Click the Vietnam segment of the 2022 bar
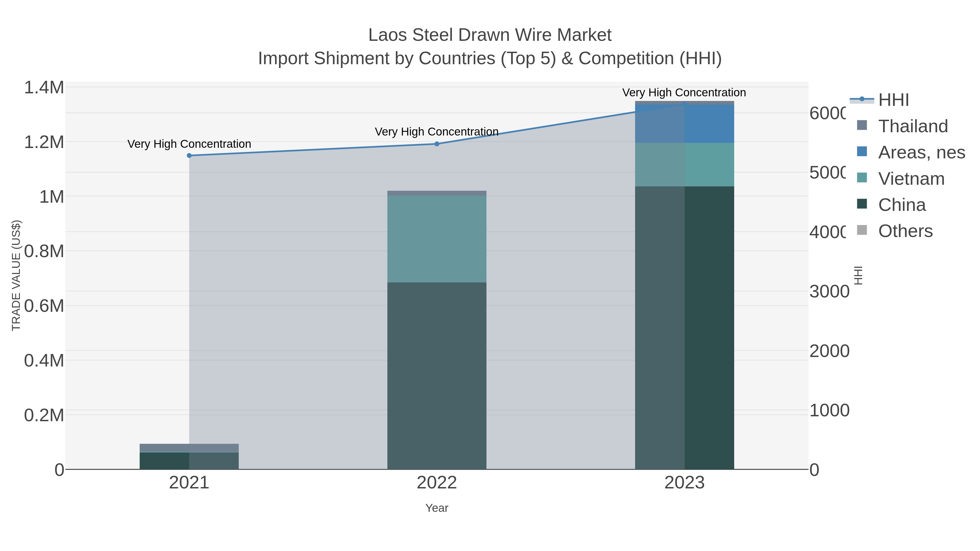This screenshot has width=980, height=551. pyautogui.click(x=437, y=239)
